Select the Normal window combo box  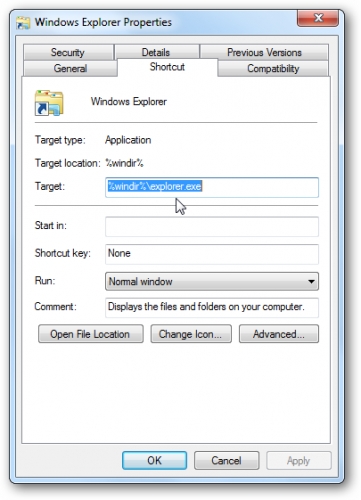coord(212,282)
